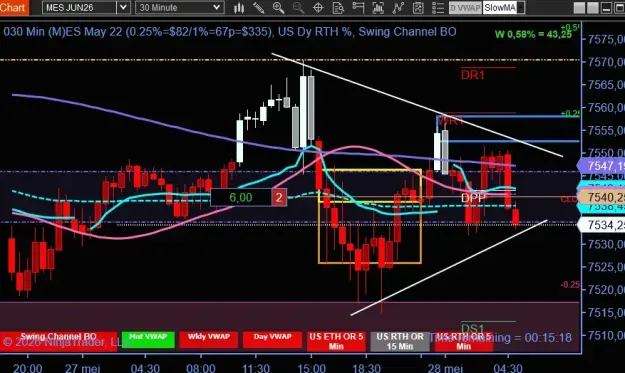Viewport: 625px width, 373px height.
Task: Click the 28 mei date axis label
Action: (445, 368)
